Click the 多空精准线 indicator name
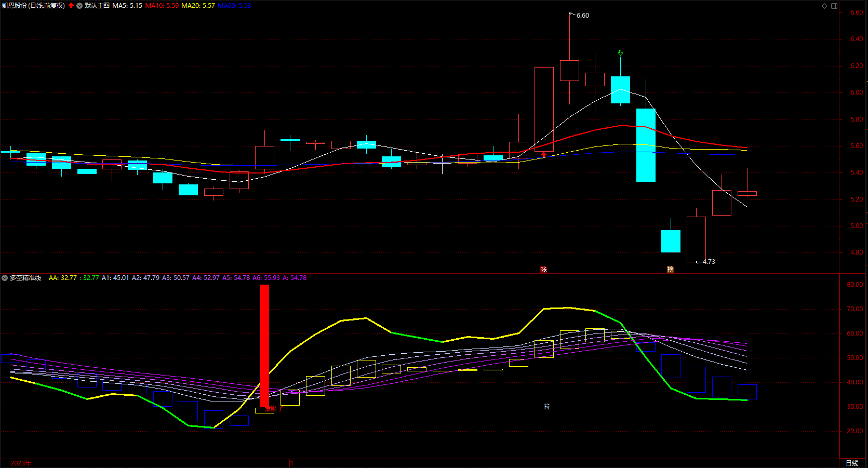 pyautogui.click(x=25, y=278)
